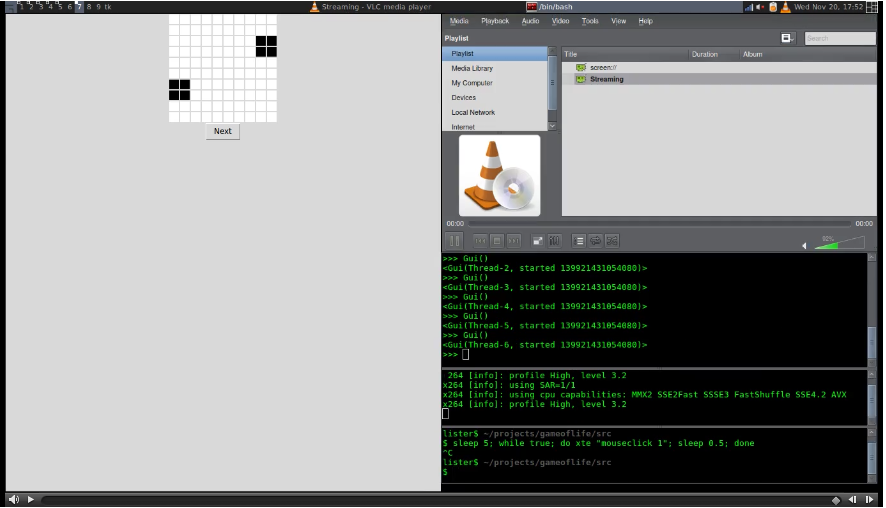886x508 pixels.
Task: Adjust the VLC volume slider
Action: (x=838, y=243)
